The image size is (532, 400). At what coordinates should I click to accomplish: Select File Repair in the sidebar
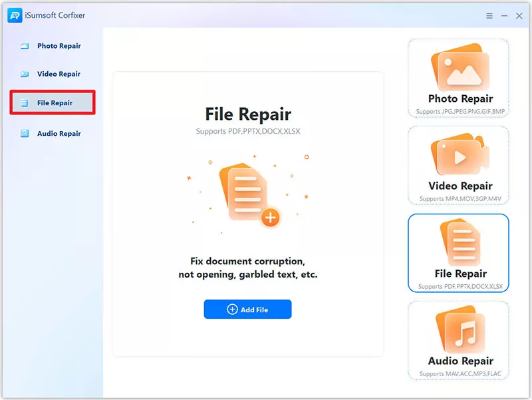(x=53, y=102)
